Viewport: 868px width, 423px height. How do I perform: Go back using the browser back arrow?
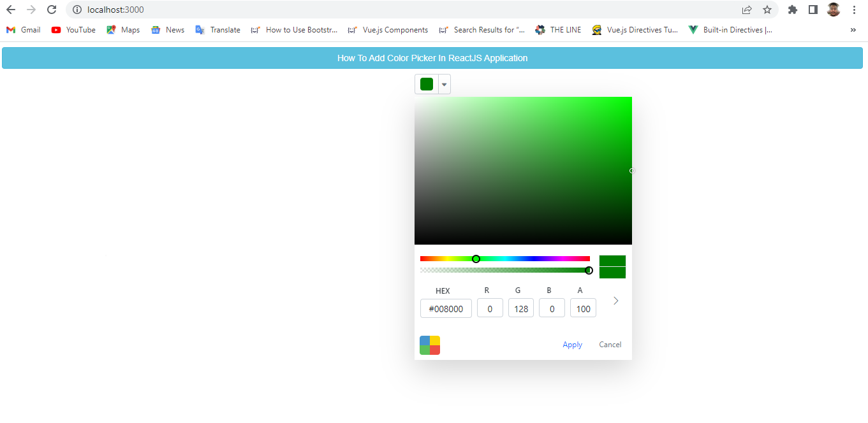(11, 10)
